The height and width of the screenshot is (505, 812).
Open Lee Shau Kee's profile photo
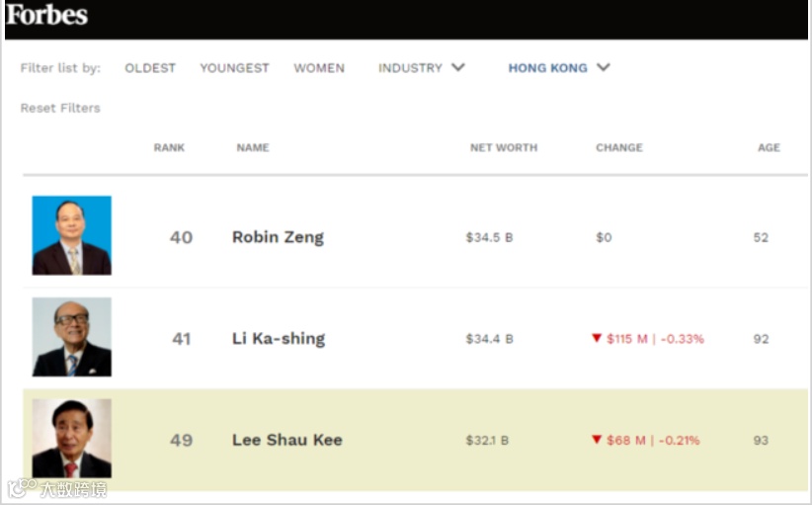(71, 439)
